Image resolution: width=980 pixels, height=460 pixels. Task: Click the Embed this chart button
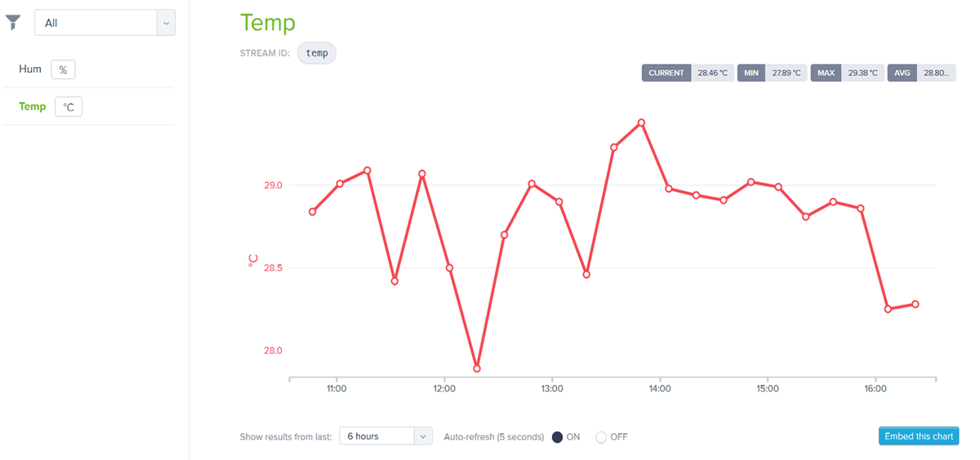(x=919, y=436)
